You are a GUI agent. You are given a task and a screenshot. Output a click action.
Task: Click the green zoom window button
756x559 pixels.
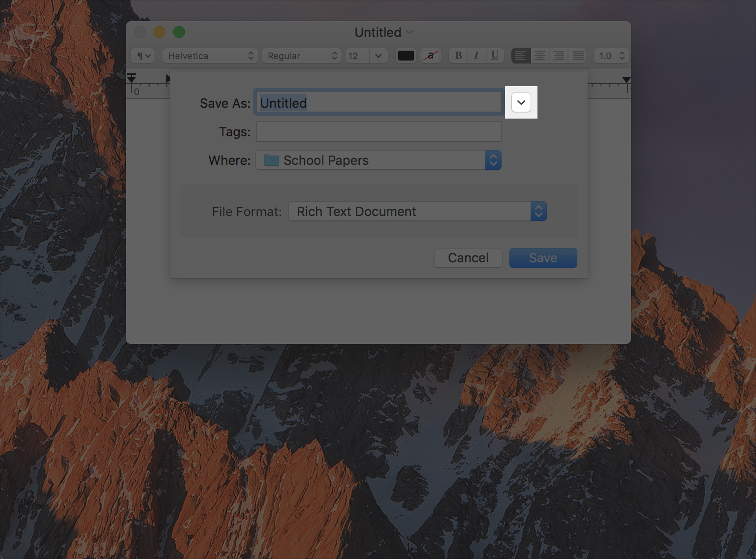click(179, 32)
